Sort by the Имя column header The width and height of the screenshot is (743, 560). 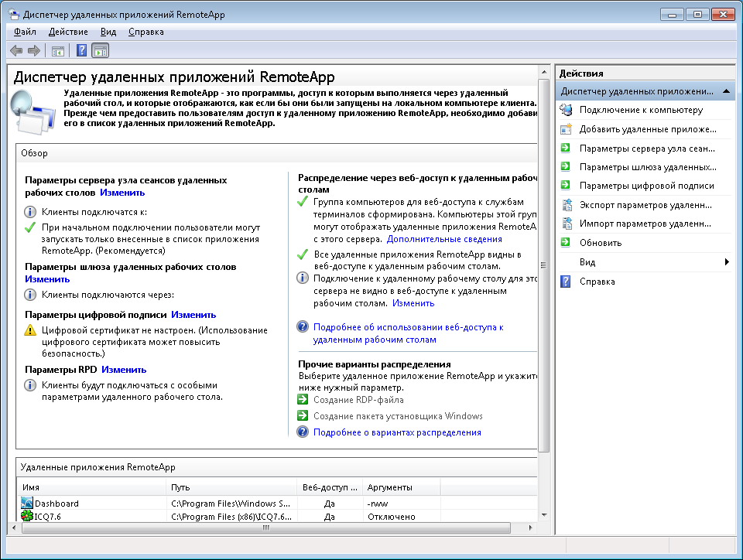click(92, 487)
